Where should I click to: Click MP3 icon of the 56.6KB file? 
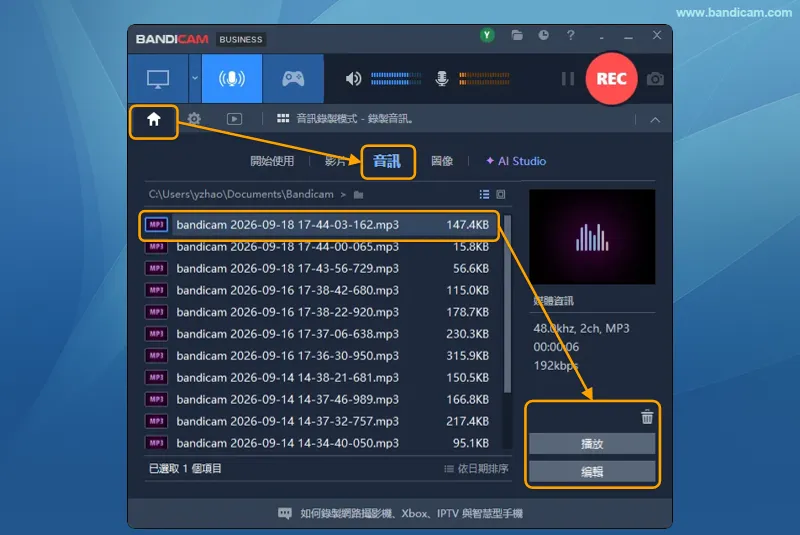(156, 268)
